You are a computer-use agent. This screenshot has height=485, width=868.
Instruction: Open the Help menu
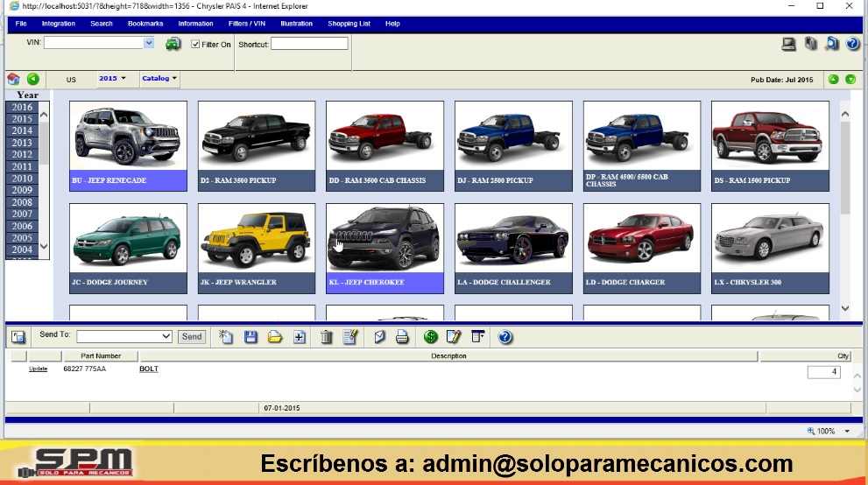392,24
